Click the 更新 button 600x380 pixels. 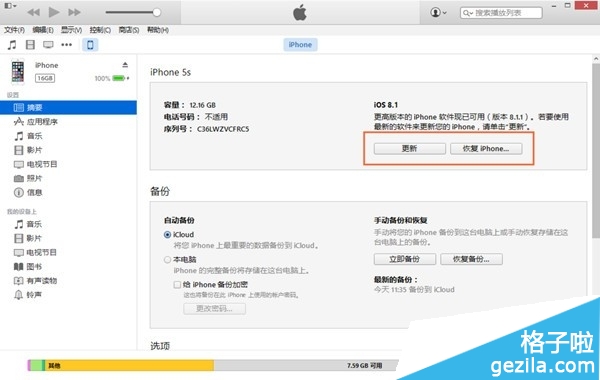pos(409,148)
